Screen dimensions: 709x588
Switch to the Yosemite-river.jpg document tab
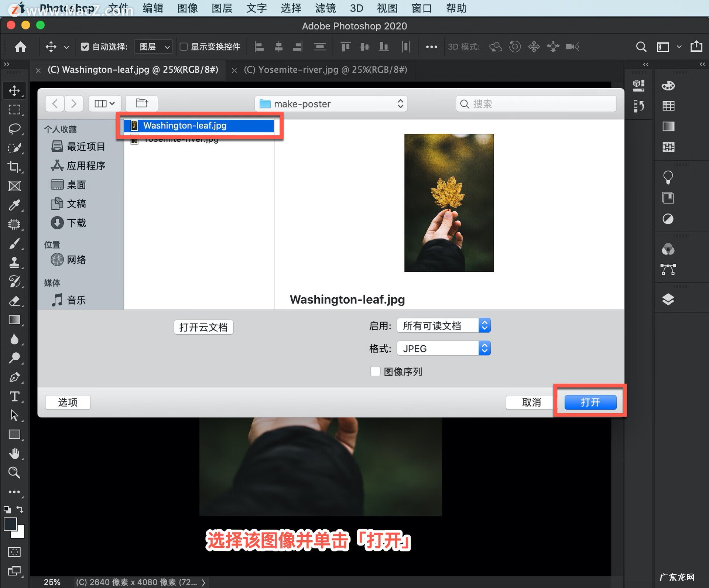[325, 69]
